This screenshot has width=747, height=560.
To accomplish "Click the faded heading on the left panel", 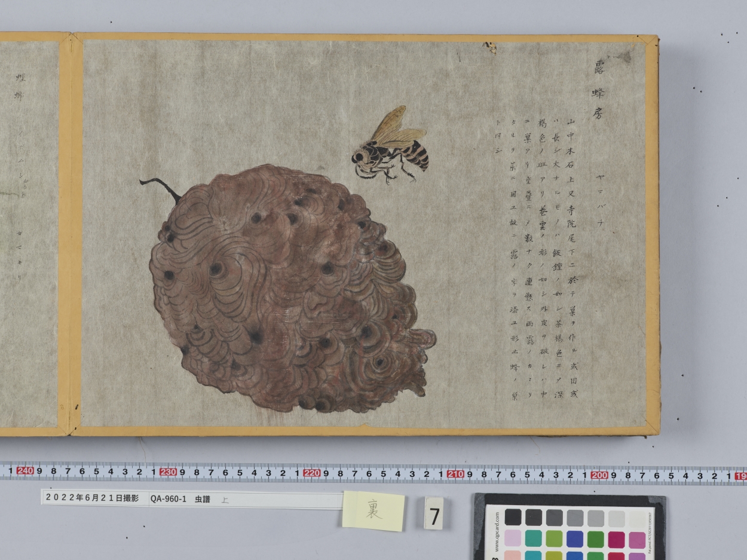I will click(20, 85).
